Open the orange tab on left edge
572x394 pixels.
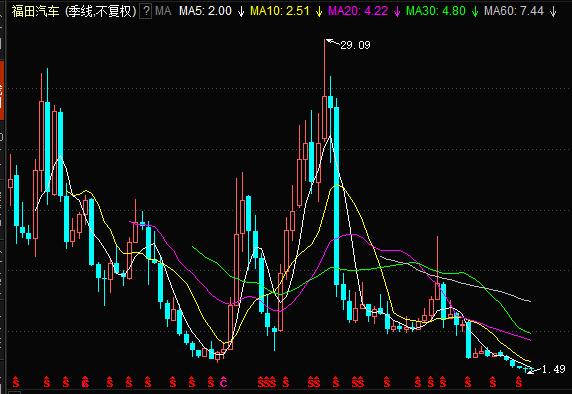pos(2,90)
